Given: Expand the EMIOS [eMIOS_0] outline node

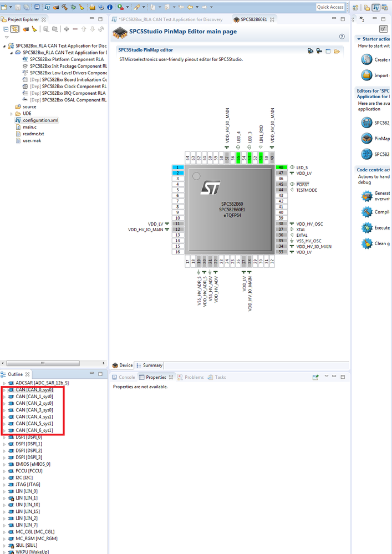Looking at the screenshot, I should point(4,464).
